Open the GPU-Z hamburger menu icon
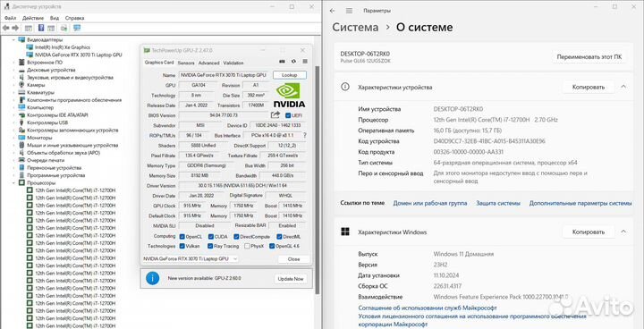The height and width of the screenshot is (329, 644). [305, 62]
